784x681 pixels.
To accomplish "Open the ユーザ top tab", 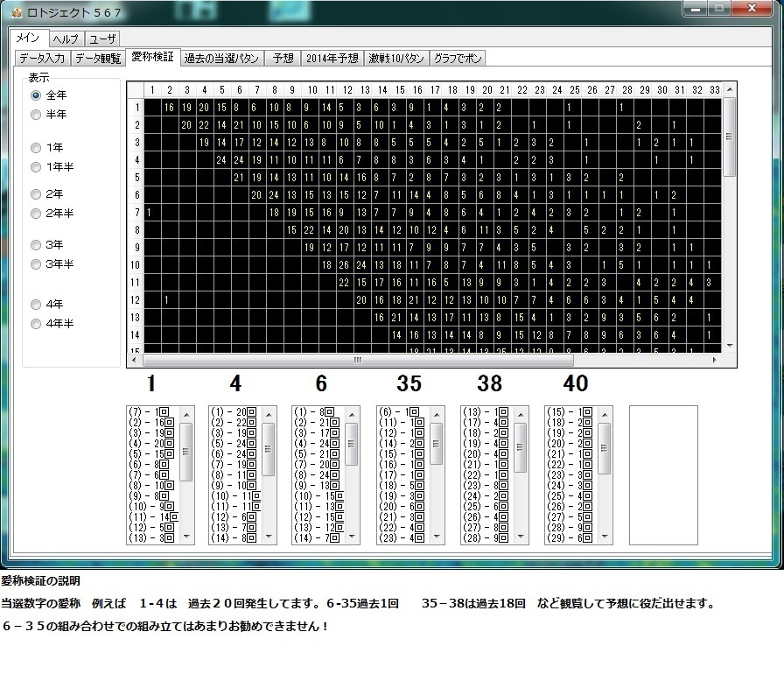I will 102,39.
